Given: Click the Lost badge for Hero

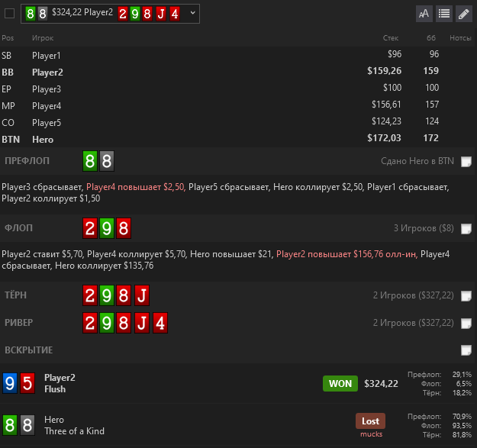Looking at the screenshot, I should [370, 421].
